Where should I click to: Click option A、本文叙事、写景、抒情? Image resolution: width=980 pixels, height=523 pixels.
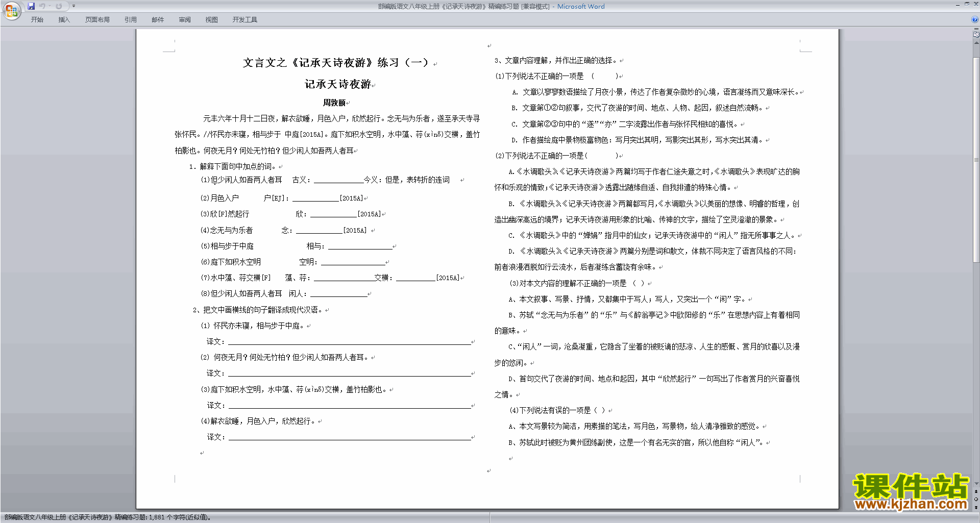pyautogui.click(x=627, y=299)
